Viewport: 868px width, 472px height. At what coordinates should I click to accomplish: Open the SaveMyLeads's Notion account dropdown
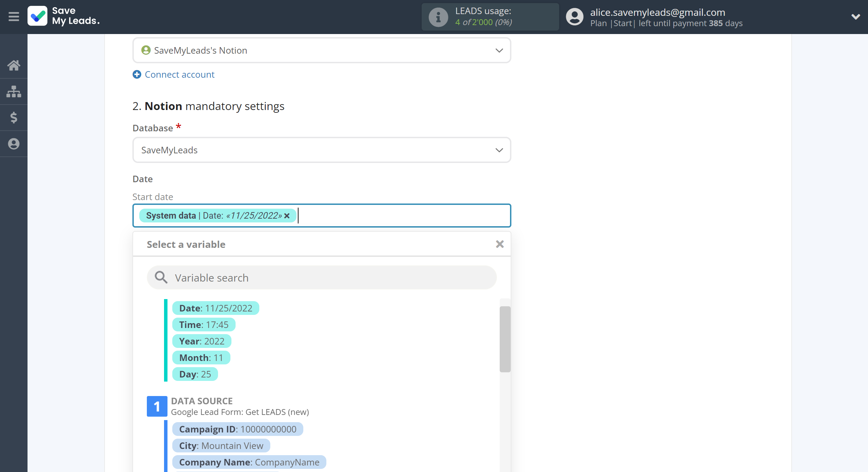coord(322,51)
